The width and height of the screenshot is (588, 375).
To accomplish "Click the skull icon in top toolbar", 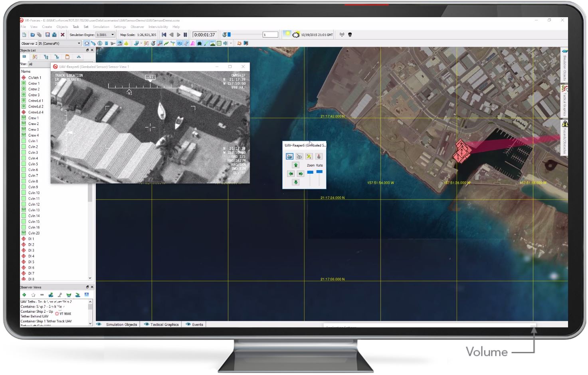I will [x=350, y=35].
